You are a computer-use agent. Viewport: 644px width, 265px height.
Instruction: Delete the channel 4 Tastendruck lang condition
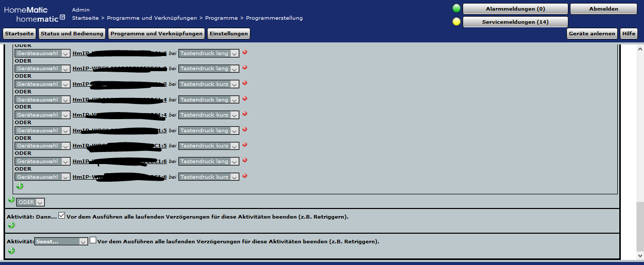pos(245,98)
